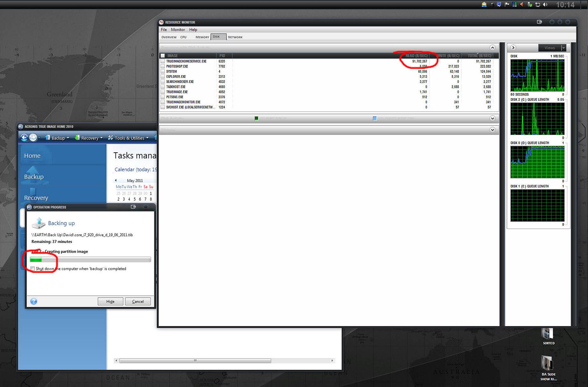The width and height of the screenshot is (588, 387).
Task: Click the volume speaker tray icon
Action: point(545,5)
